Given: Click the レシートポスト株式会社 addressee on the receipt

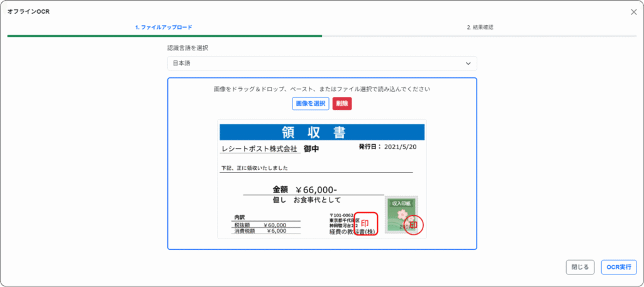Looking at the screenshot, I should tap(259, 149).
